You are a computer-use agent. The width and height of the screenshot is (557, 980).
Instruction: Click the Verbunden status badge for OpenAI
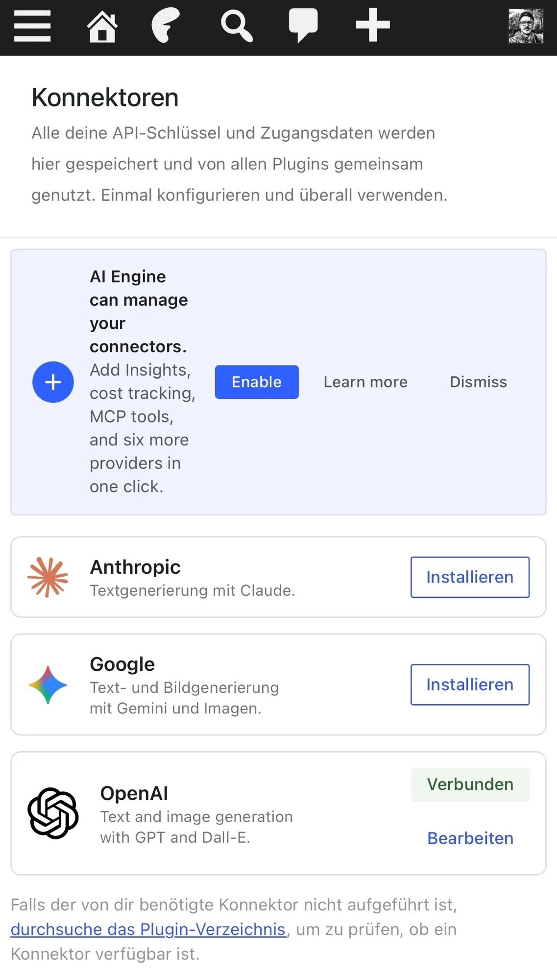470,784
